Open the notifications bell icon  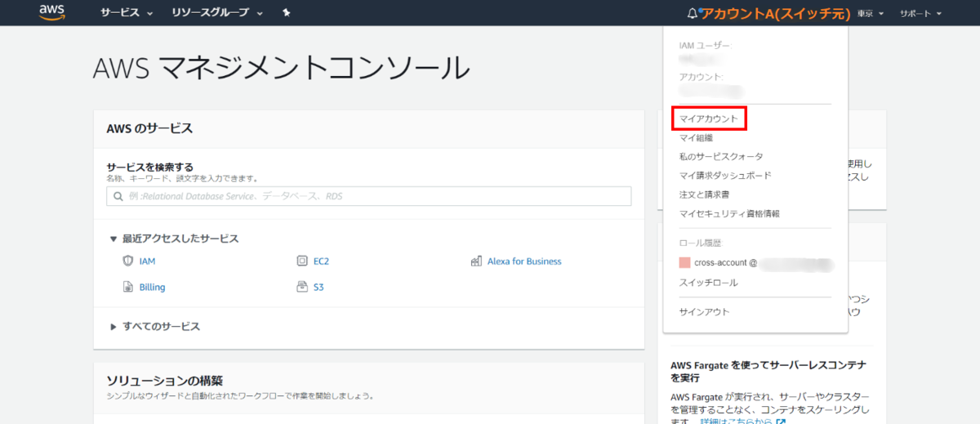point(693,14)
